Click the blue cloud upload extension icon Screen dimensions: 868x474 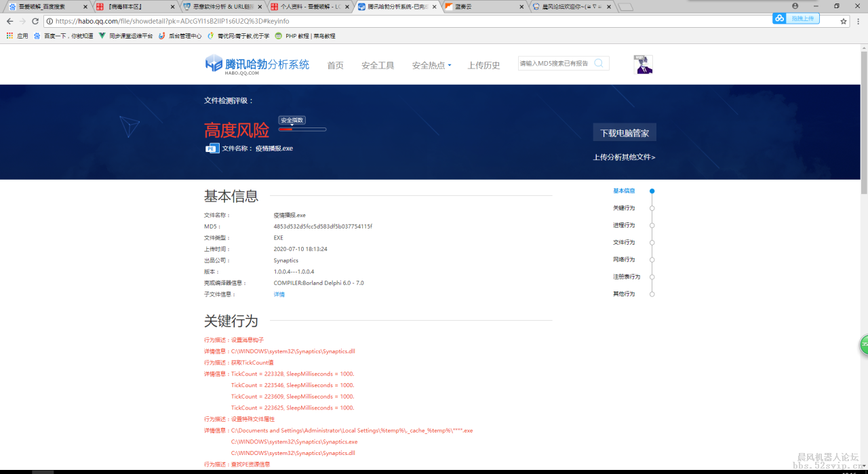click(780, 18)
